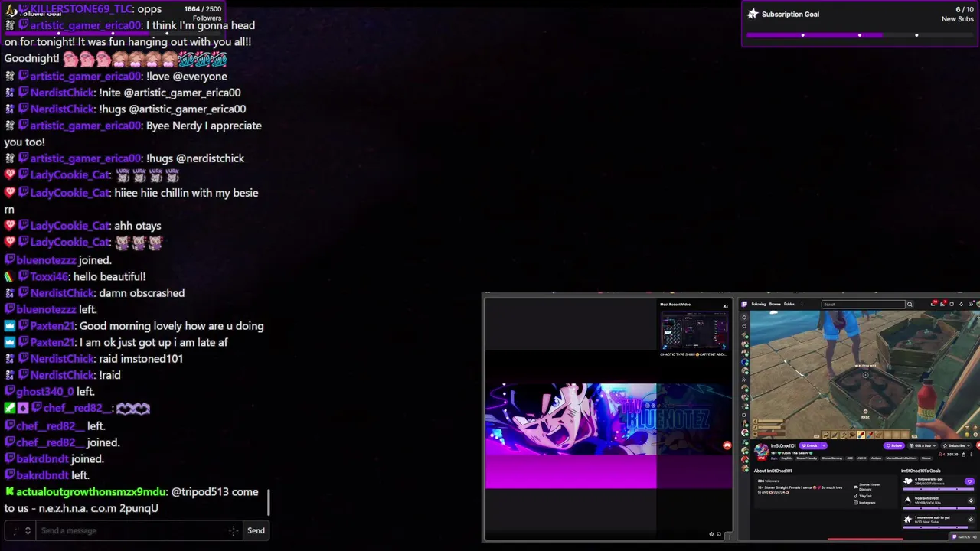Open the Roblox tab on Twitch

pos(789,304)
